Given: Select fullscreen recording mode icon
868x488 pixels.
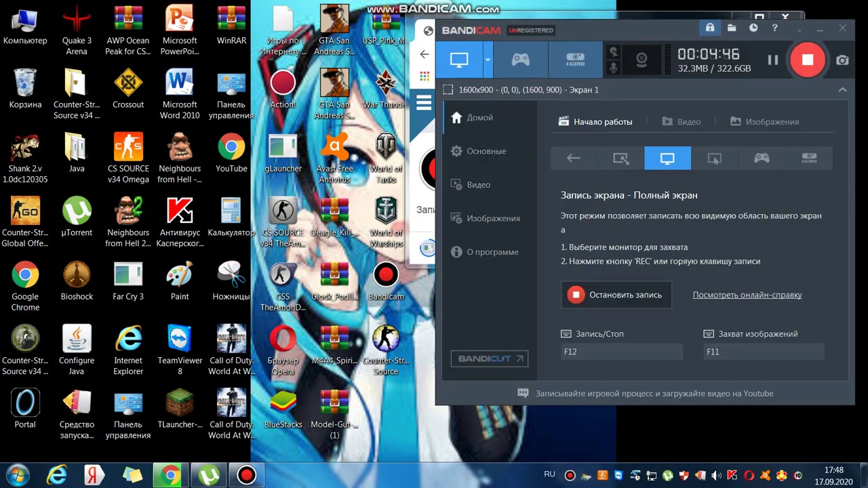Looking at the screenshot, I should (x=667, y=158).
